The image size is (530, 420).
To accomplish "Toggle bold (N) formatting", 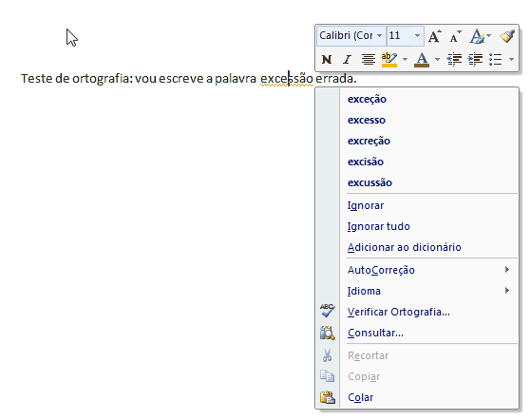I will (327, 60).
